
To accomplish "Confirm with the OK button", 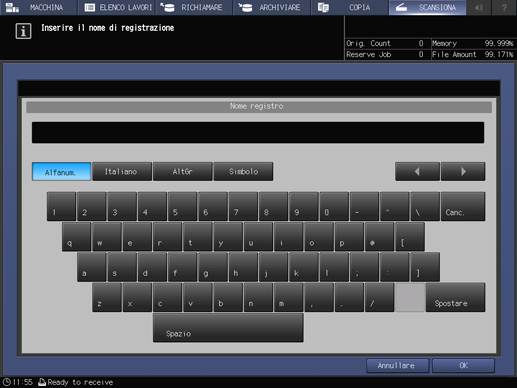I will click(x=463, y=366).
